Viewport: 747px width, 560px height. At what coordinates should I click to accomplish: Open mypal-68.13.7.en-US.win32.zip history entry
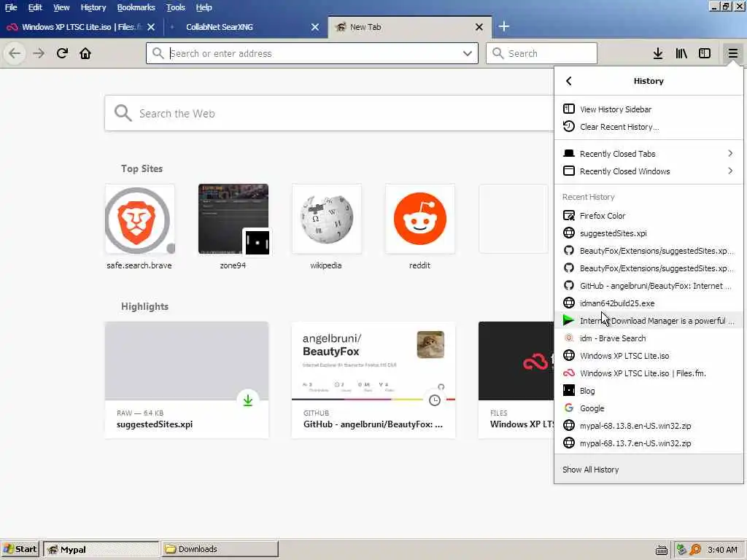[649, 443]
